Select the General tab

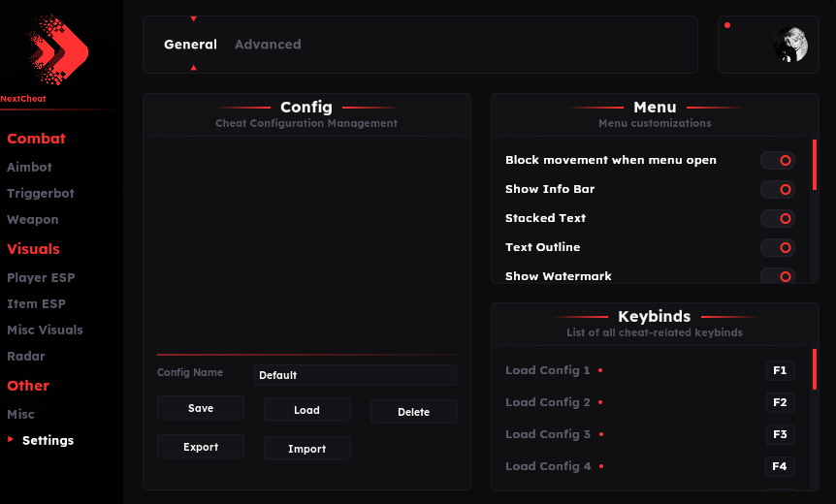[190, 45]
